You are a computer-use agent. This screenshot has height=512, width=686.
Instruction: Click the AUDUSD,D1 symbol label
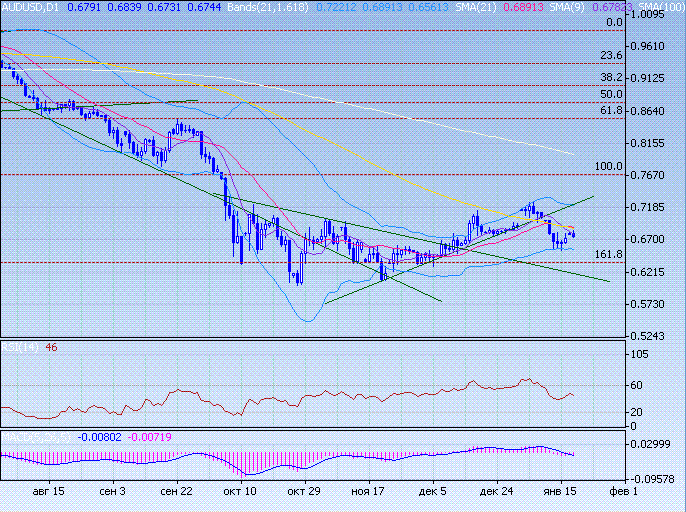click(31, 7)
